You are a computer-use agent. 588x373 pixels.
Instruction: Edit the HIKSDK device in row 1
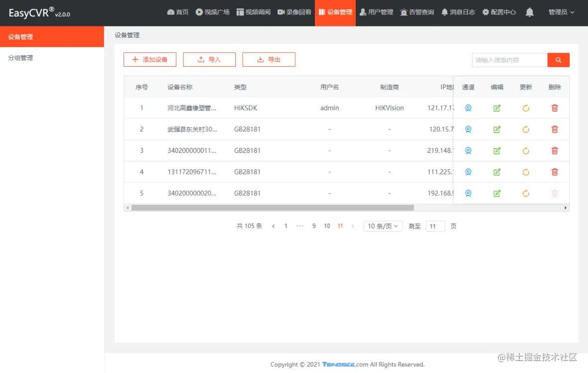tap(497, 108)
